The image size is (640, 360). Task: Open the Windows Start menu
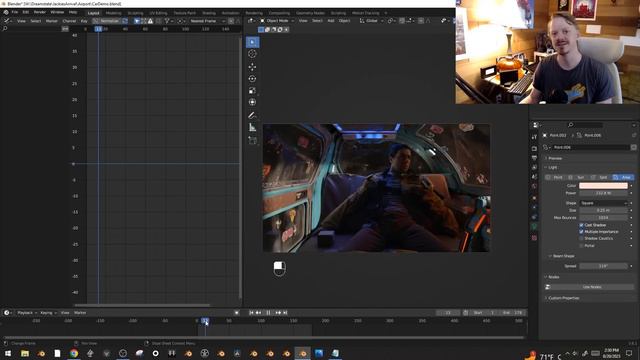(8, 353)
